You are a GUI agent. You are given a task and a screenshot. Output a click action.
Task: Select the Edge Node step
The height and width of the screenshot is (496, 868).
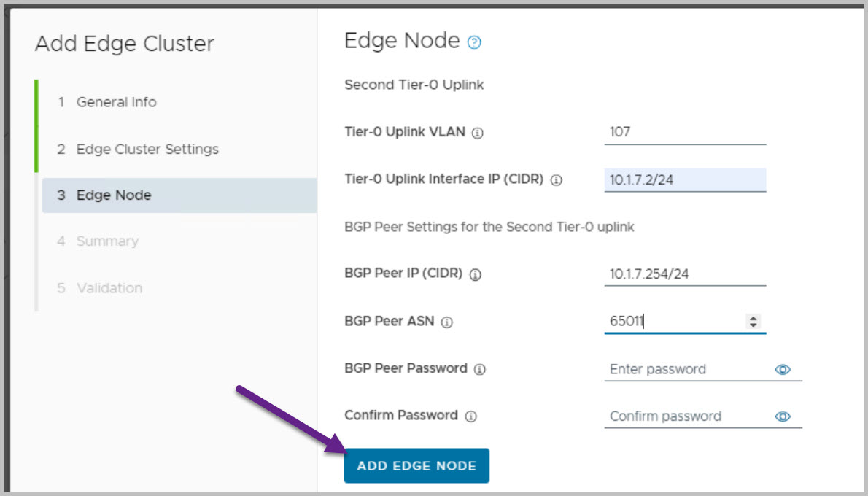coord(114,195)
